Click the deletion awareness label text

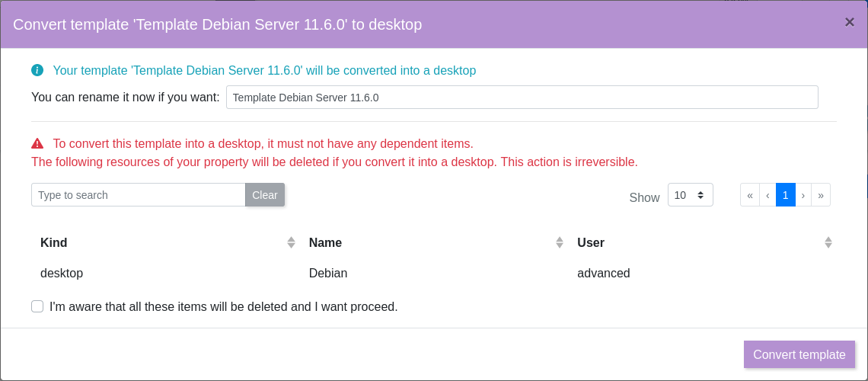click(223, 306)
